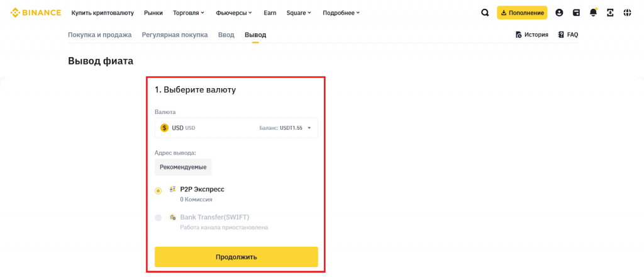Click the Пополнение deposit button
Image resolution: width=644 pixels, height=277 pixels.
[x=522, y=13]
